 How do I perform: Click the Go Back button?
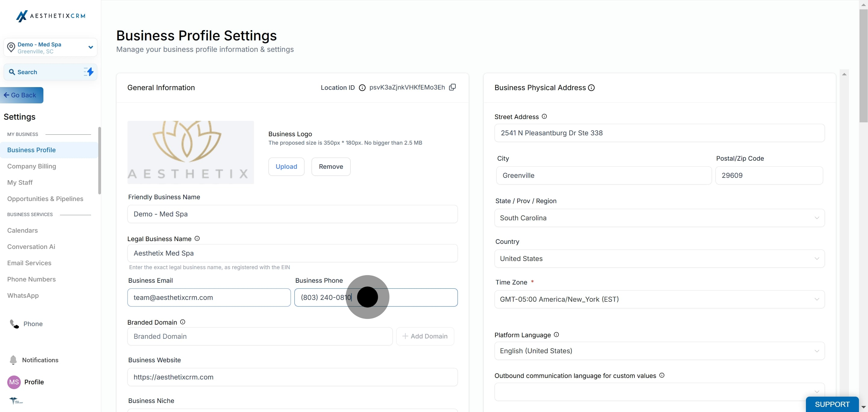tap(22, 95)
